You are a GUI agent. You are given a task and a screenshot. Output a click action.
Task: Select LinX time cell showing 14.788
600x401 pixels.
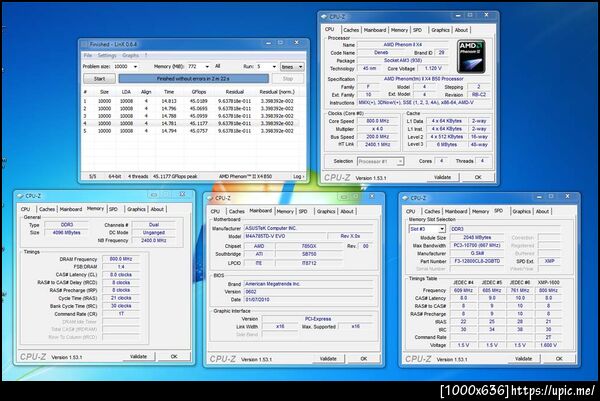(169, 116)
